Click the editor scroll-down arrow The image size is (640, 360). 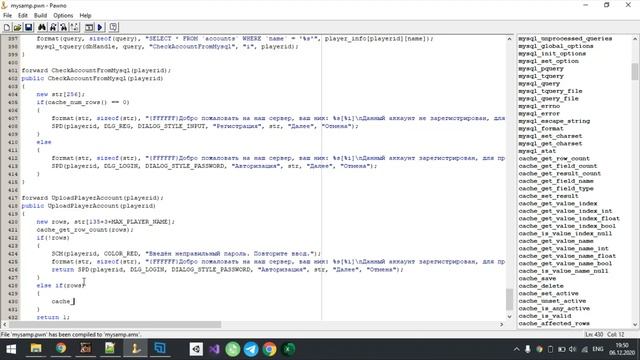(509, 317)
